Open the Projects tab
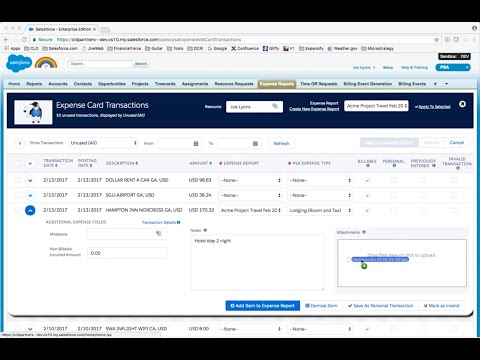 pyautogui.click(x=140, y=84)
